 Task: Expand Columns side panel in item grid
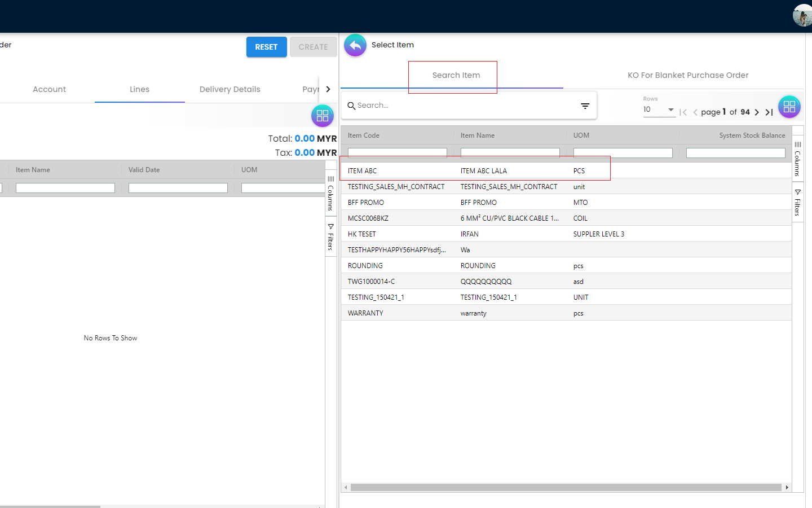tap(797, 159)
